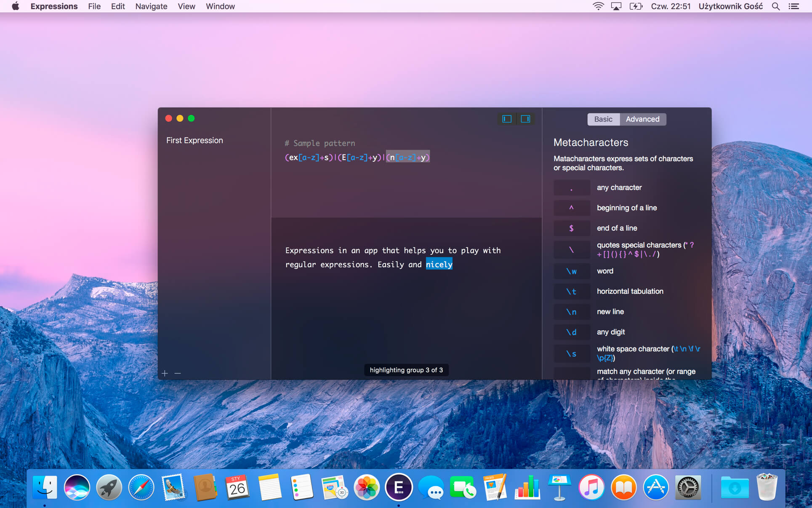The image size is (812, 508).
Task: Select First Expression in sidebar
Action: click(x=194, y=140)
